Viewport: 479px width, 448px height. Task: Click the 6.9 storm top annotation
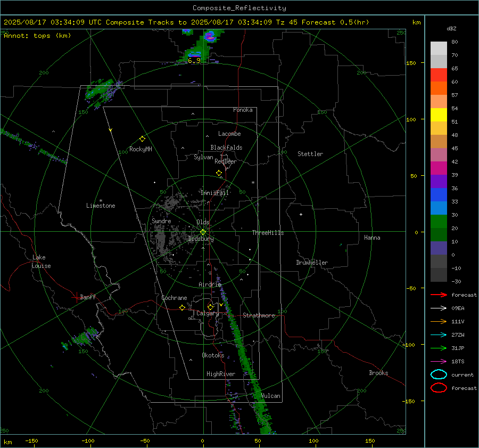[194, 60]
